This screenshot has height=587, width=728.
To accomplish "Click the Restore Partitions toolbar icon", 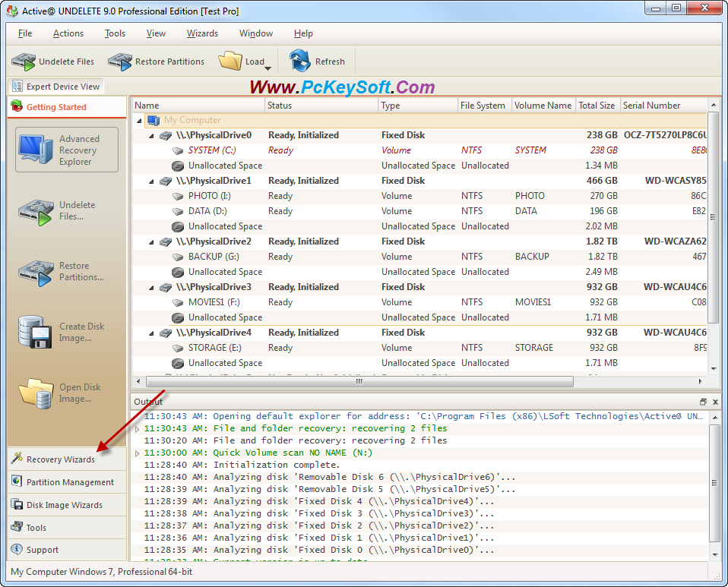I will coord(120,62).
